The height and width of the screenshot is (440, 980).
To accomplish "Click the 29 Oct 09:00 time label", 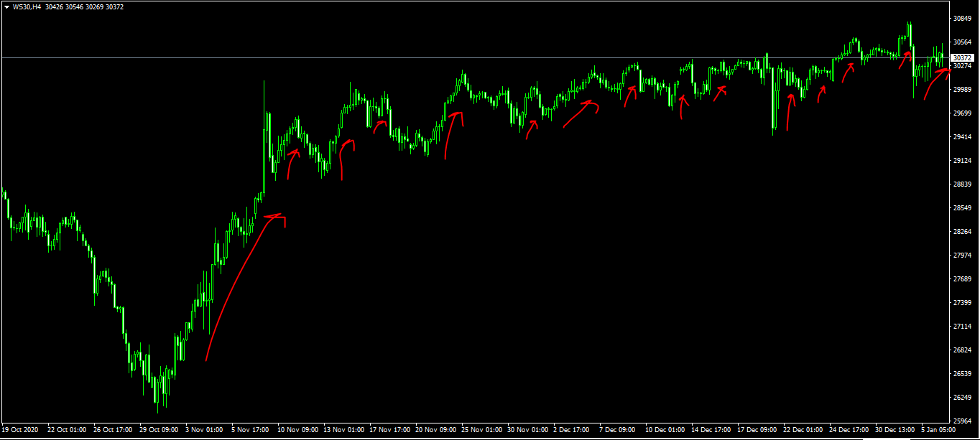I will click(157, 430).
